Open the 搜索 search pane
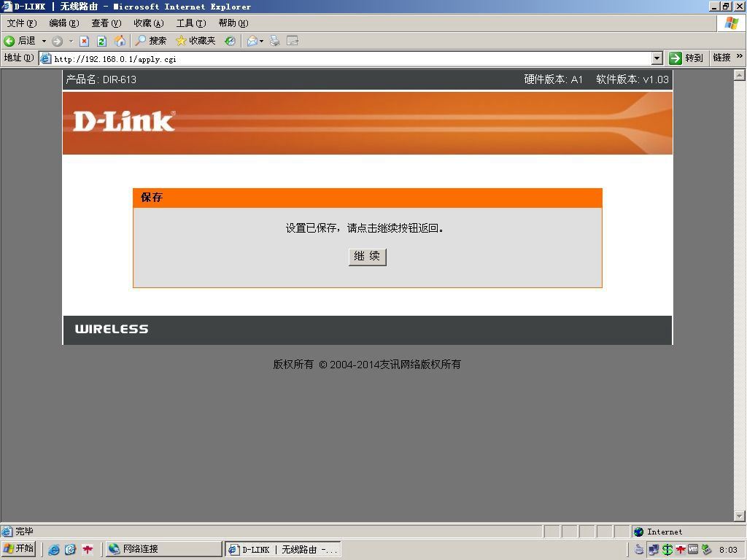Image resolution: width=747 pixels, height=560 pixels. [150, 41]
